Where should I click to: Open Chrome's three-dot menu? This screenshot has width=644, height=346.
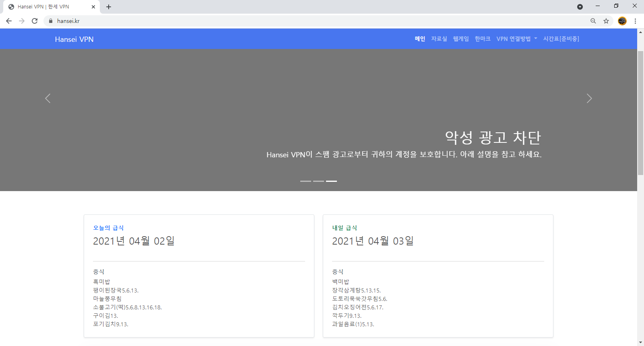tap(635, 21)
